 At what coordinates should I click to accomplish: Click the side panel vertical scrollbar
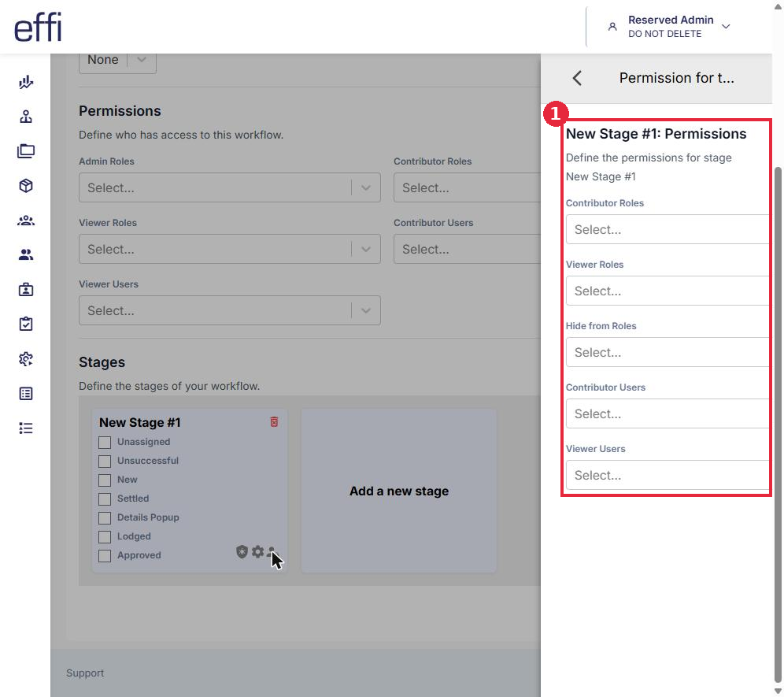(778, 425)
